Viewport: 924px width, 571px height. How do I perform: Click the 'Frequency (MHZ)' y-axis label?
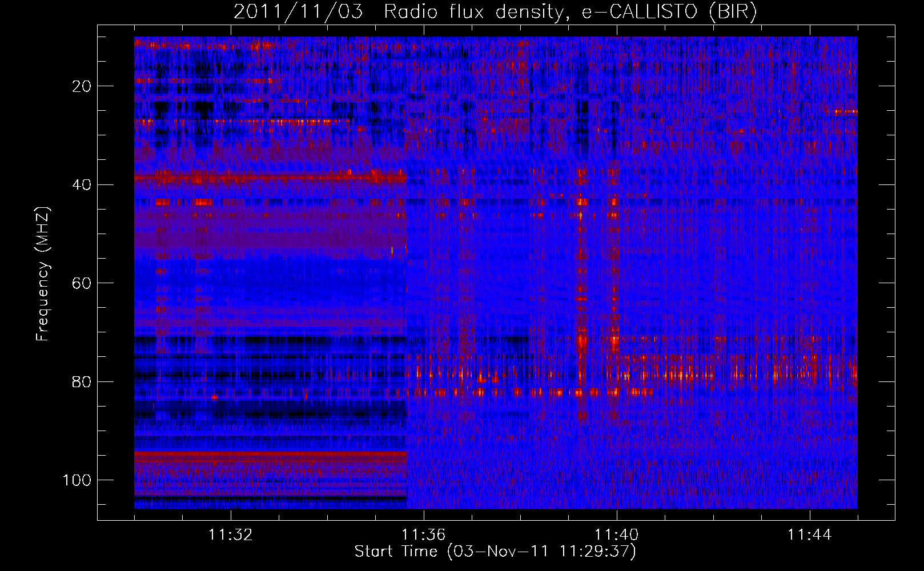43,274
